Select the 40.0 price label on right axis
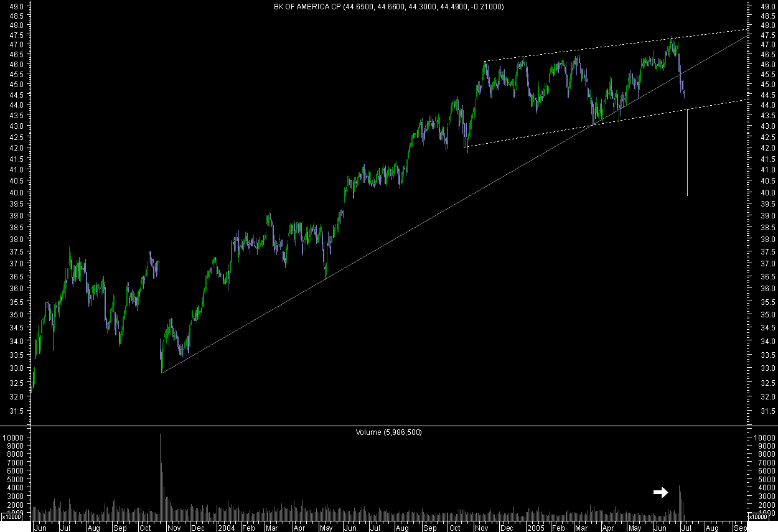Screen dimensions: 778x532 (767, 193)
